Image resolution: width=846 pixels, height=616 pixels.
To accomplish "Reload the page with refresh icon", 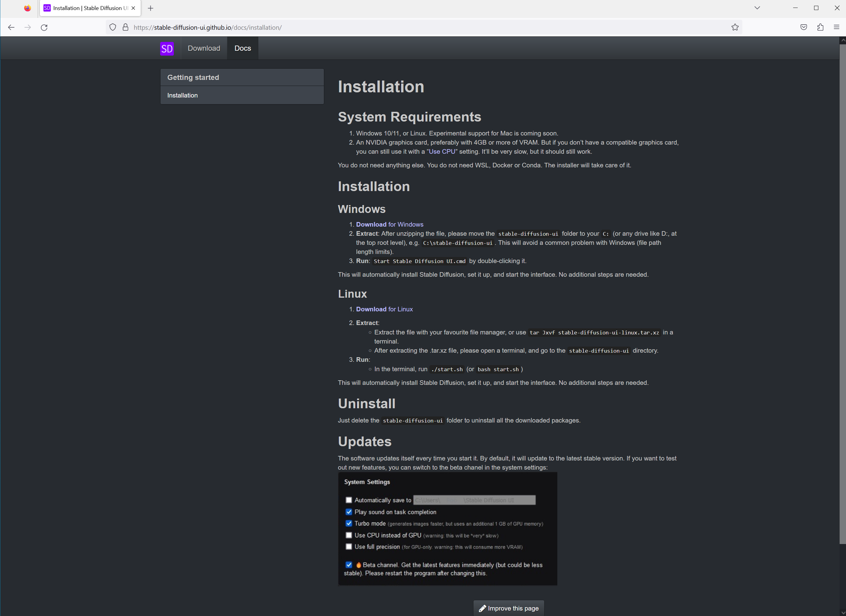I will 44,27.
